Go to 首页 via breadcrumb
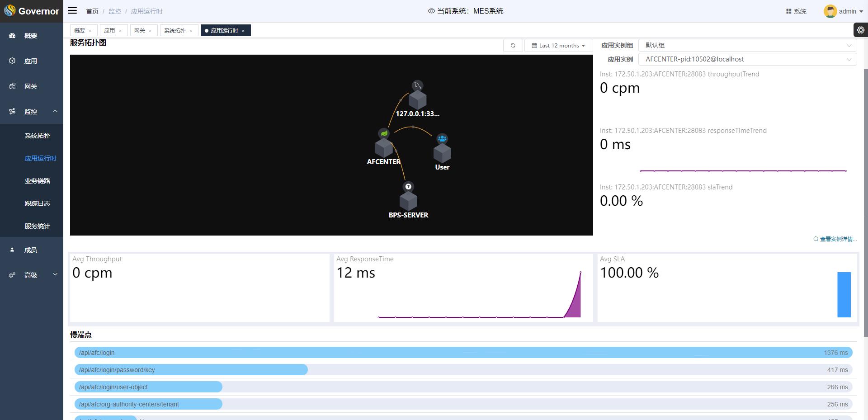 pos(92,11)
